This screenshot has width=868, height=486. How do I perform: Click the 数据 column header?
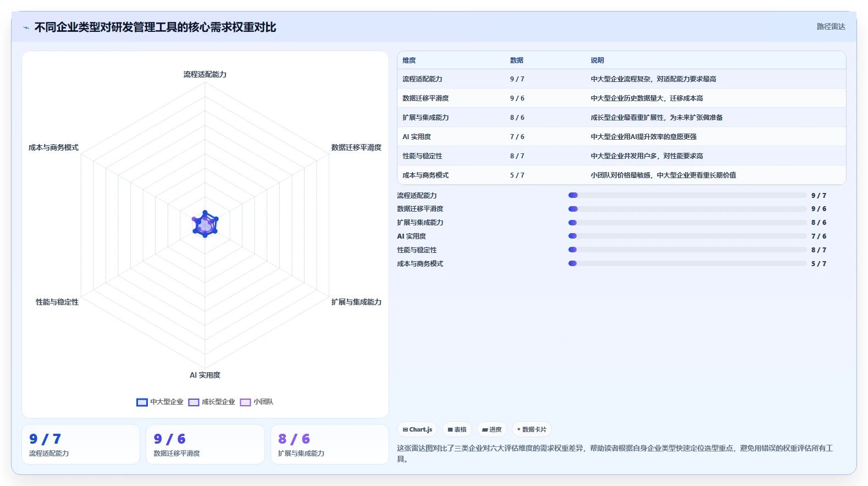point(517,60)
